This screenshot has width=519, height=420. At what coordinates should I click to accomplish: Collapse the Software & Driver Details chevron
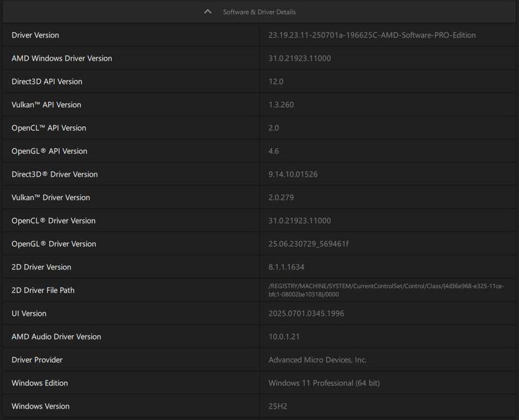click(x=208, y=11)
